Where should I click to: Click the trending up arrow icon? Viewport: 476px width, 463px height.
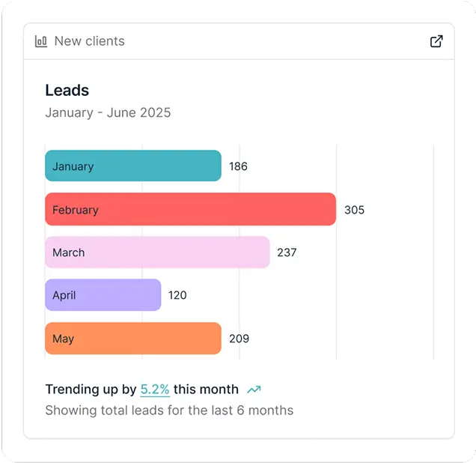pos(254,390)
